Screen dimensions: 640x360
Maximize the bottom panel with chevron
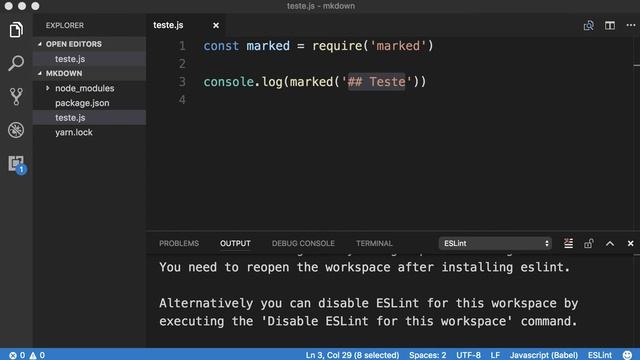[610, 244]
